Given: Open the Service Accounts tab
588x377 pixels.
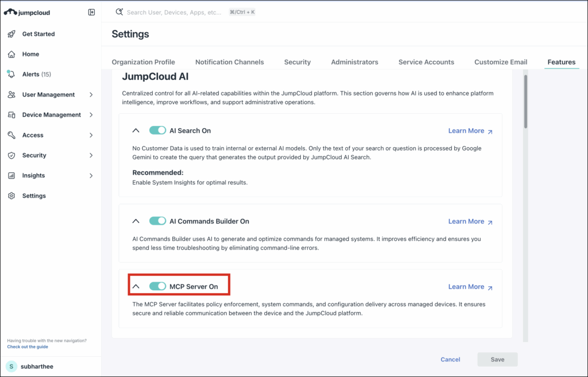Looking at the screenshot, I should click(426, 62).
